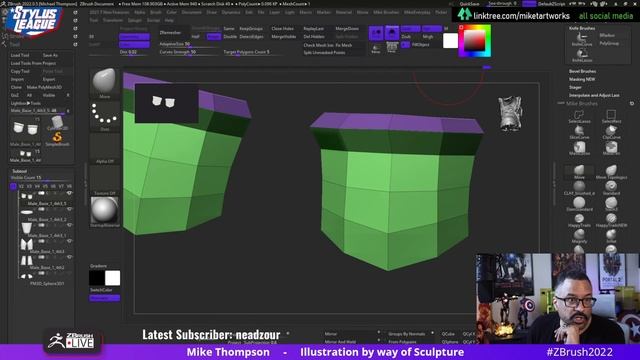Viewport: 640px width, 360px height.
Task: Expand the Bevel Brushes section
Action: [582, 71]
